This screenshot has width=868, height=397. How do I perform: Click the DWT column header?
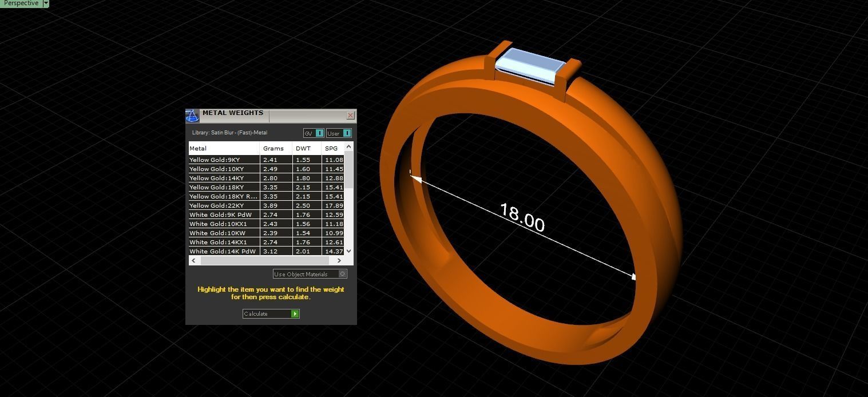[307, 148]
